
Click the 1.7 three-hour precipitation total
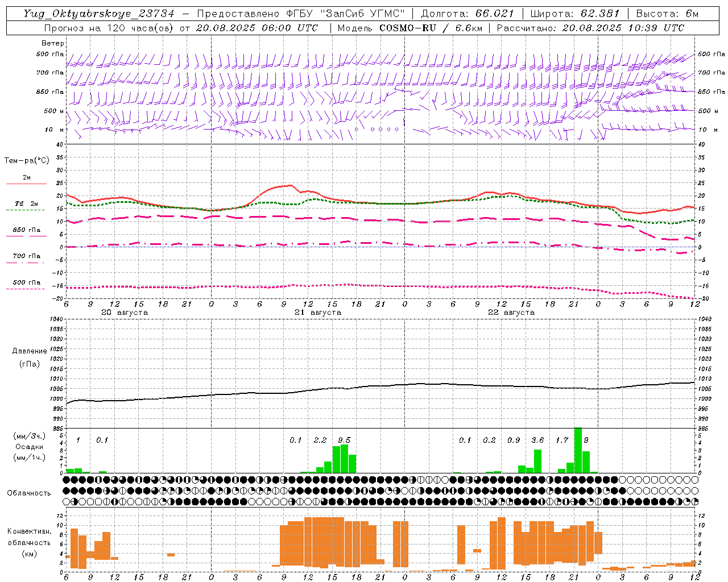(562, 440)
